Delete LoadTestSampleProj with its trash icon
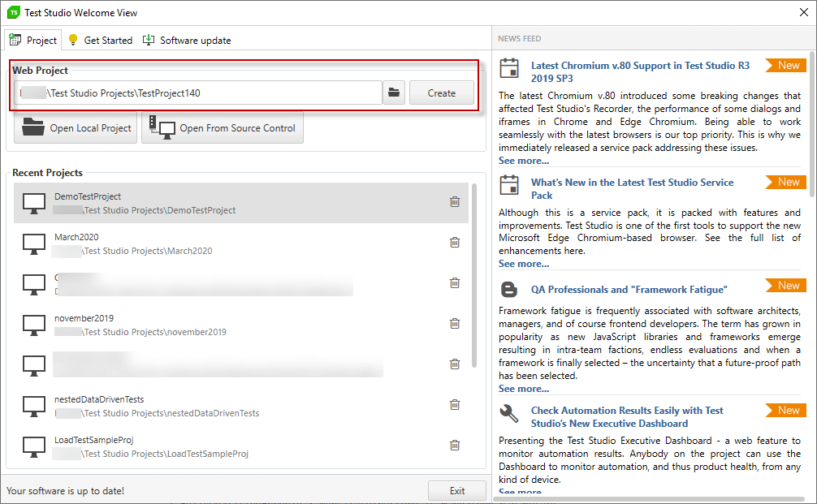 pyautogui.click(x=455, y=446)
